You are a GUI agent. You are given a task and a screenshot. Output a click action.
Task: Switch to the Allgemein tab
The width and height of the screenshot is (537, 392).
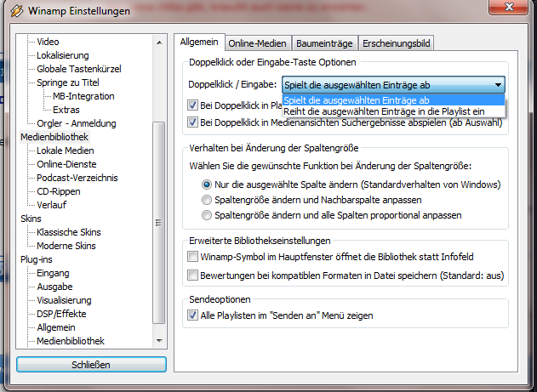click(x=199, y=42)
